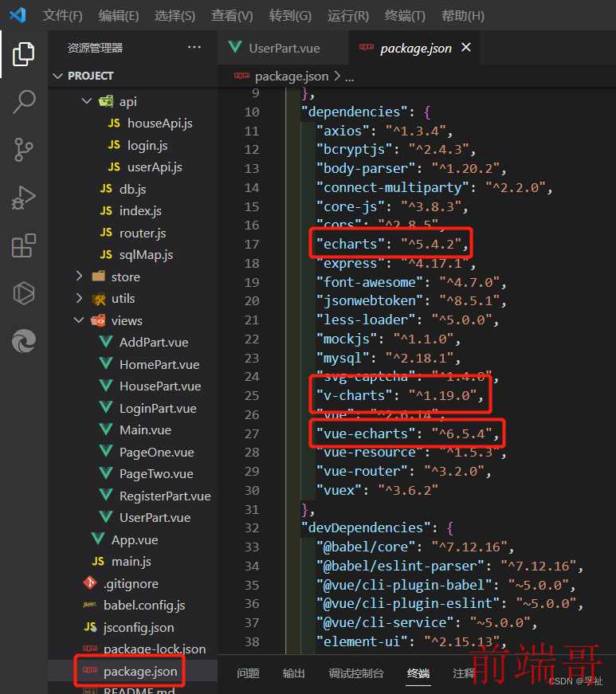Click line number 20 in gutter

(252, 301)
